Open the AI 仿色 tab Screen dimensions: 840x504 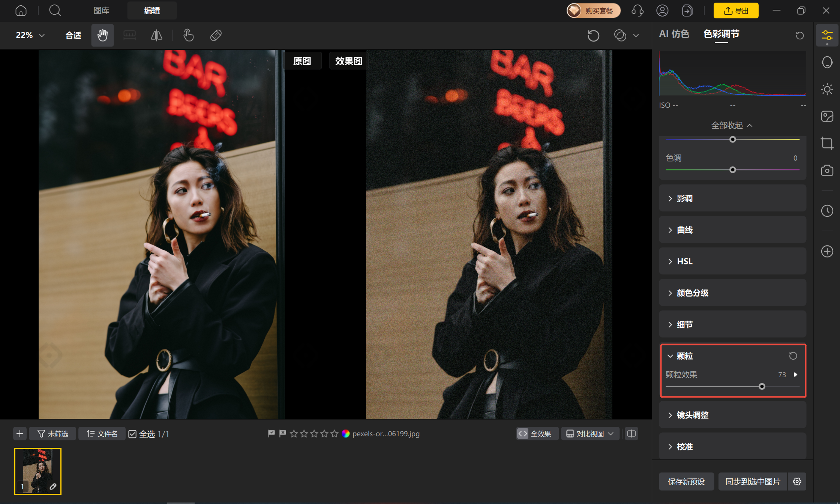(674, 34)
